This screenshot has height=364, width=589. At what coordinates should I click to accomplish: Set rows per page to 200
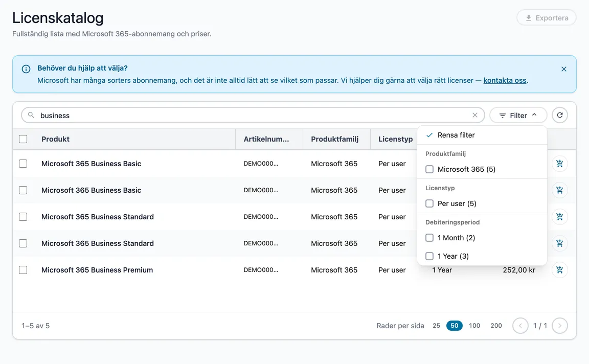pyautogui.click(x=496, y=326)
